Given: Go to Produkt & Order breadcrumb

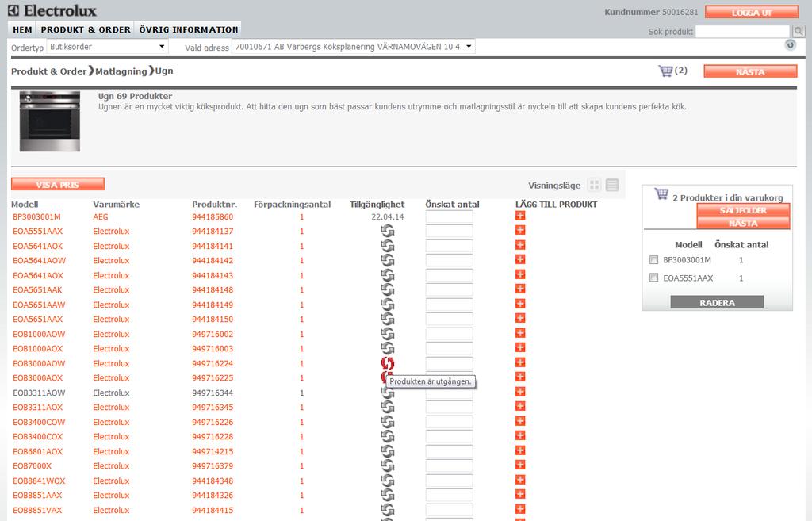Looking at the screenshot, I should point(48,71).
